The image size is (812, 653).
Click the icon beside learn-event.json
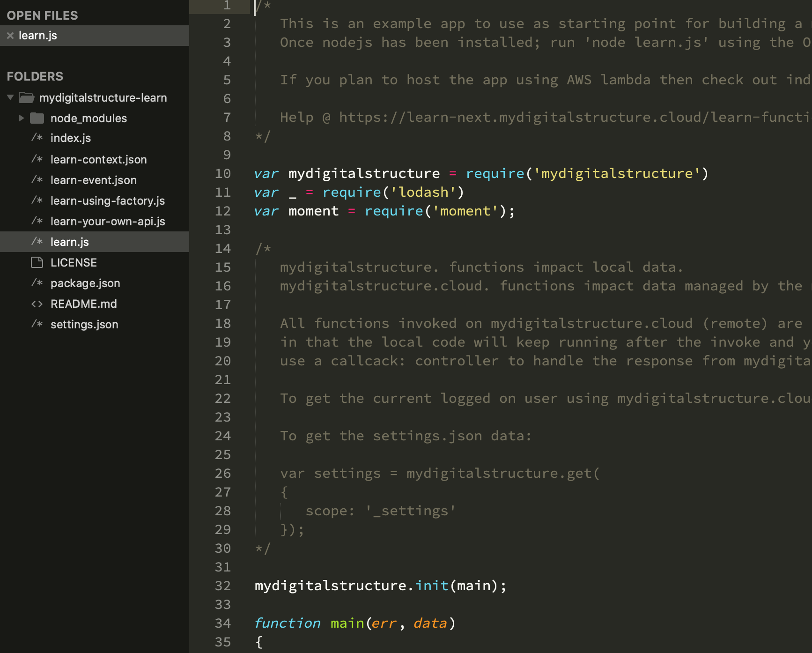pos(37,180)
